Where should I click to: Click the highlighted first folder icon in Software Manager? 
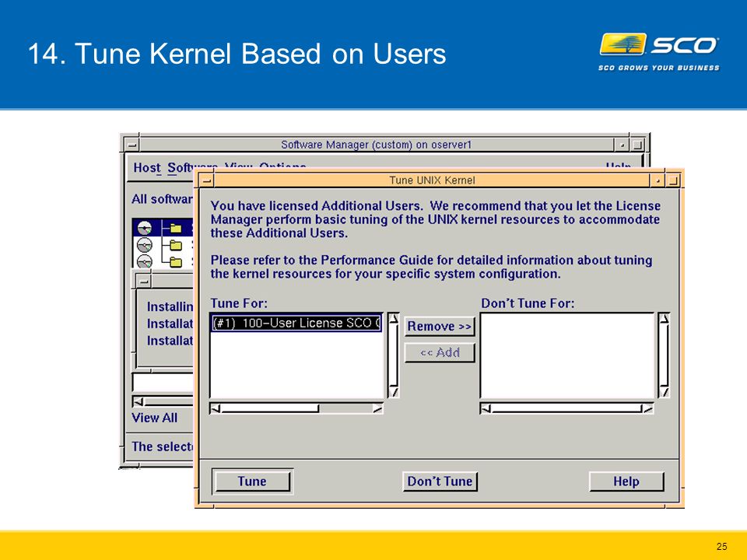pyautogui.click(x=176, y=228)
